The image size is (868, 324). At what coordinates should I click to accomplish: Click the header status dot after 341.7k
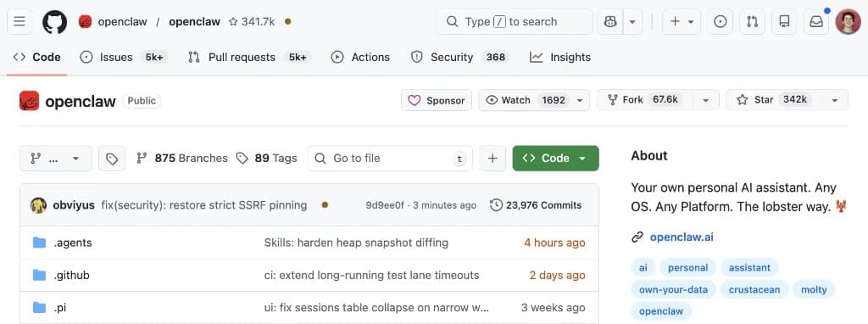point(287,21)
